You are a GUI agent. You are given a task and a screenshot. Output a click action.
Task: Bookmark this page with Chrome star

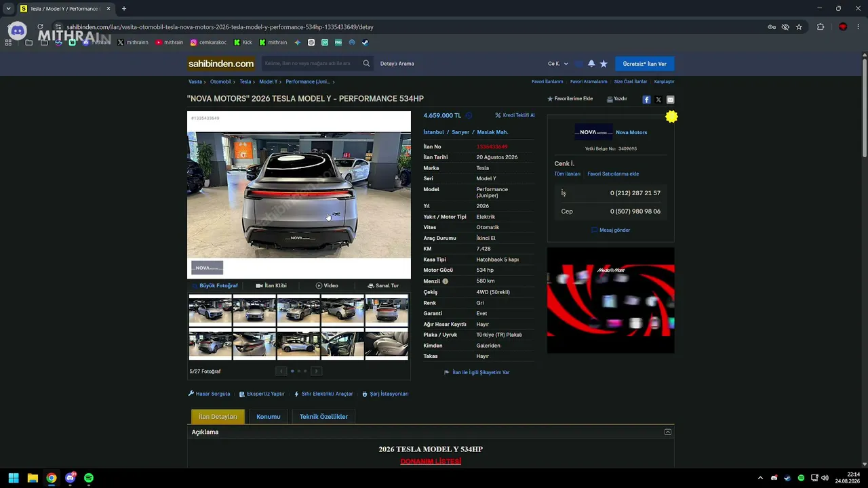click(799, 27)
